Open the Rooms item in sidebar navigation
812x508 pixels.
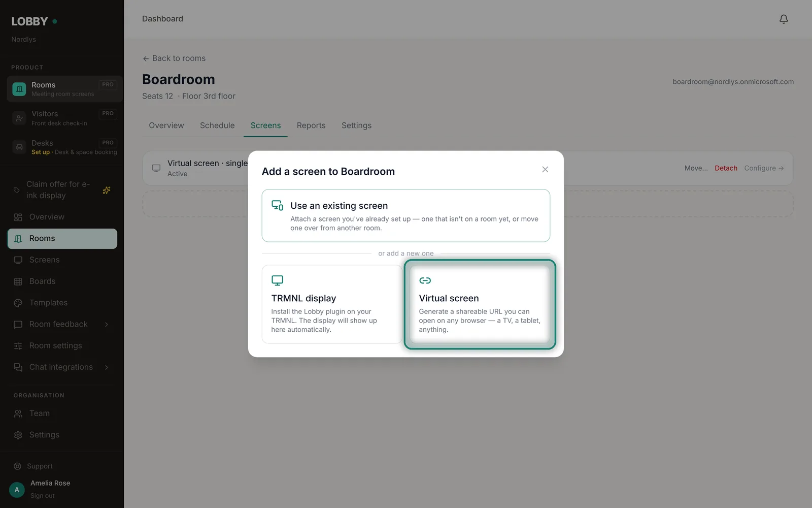click(x=62, y=239)
